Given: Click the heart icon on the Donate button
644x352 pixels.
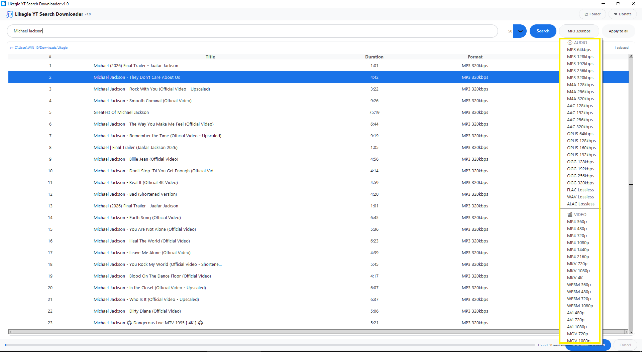Looking at the screenshot, I should (x=615, y=14).
